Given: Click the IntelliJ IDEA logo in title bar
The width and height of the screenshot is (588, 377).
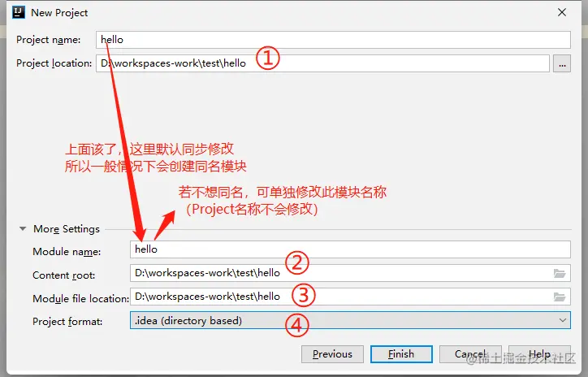Looking at the screenshot, I should pyautogui.click(x=19, y=12).
